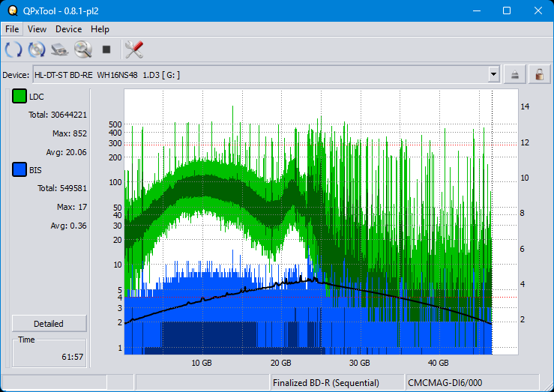Click the reload disc info icon
Viewport: 554px width, 392px height.
37,50
